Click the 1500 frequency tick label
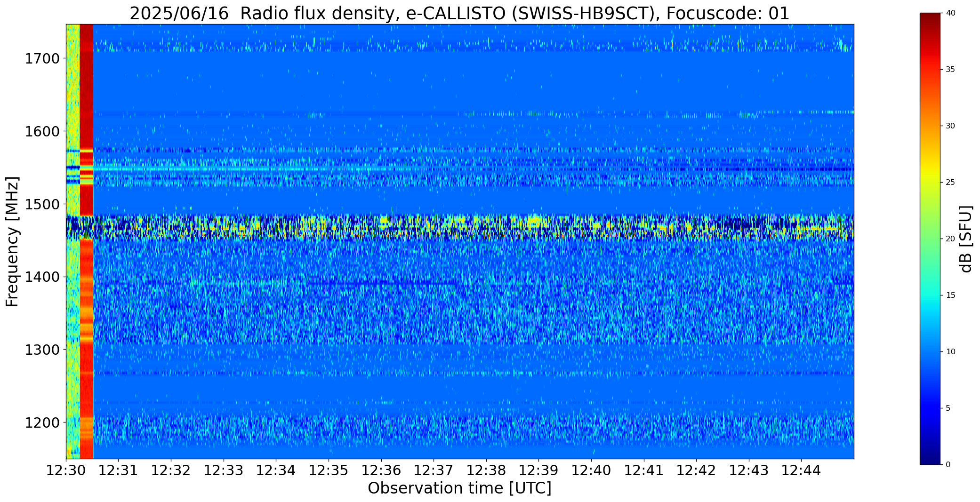 coord(42,205)
